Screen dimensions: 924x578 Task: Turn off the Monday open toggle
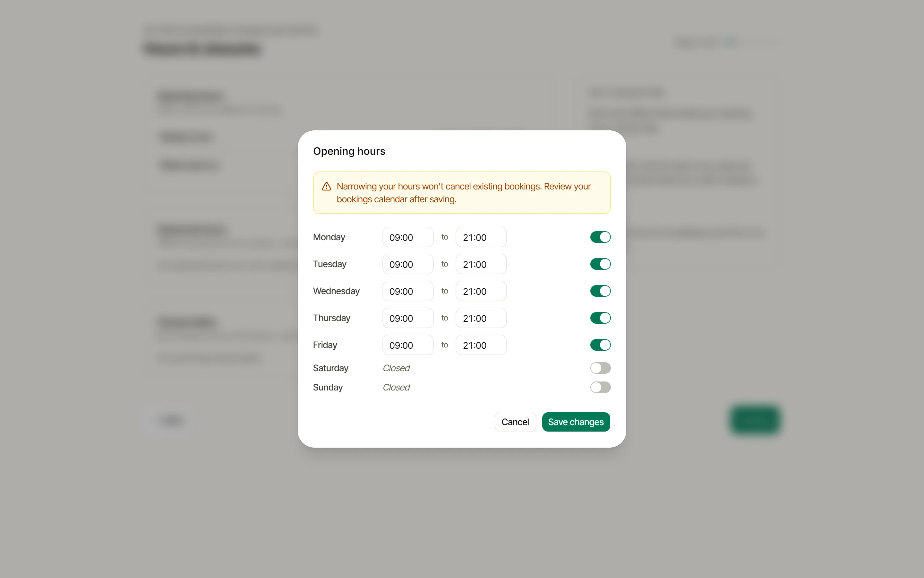pos(600,237)
